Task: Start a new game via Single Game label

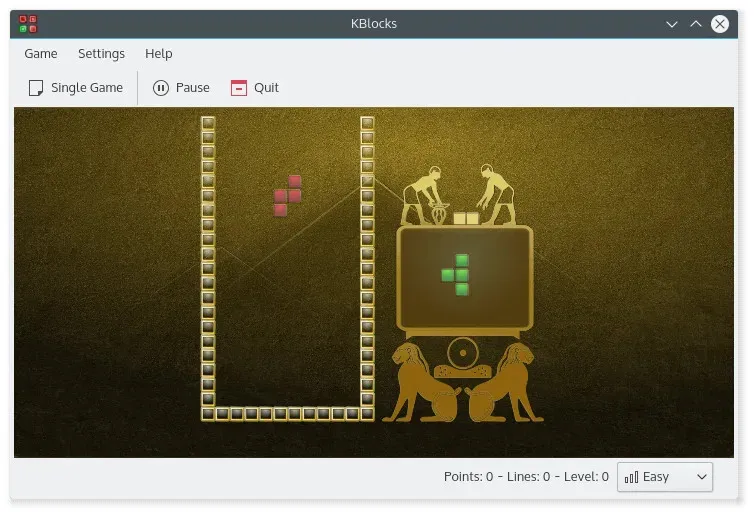Action: [87, 88]
